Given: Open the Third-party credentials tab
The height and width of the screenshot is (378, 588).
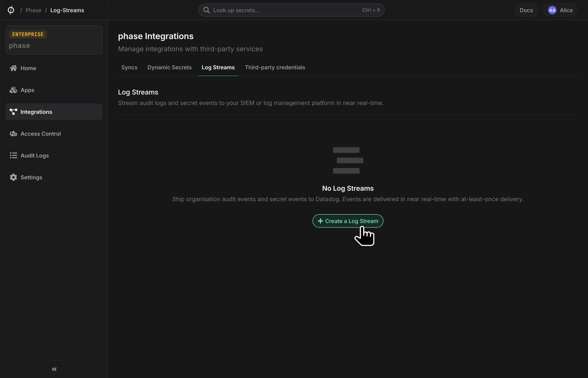Looking at the screenshot, I should click(x=275, y=67).
